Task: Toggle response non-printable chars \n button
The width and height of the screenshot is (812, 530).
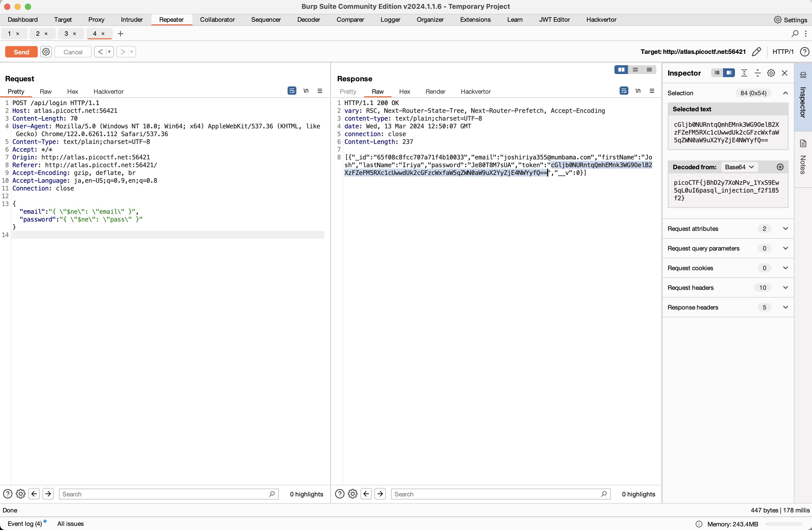Action: [638, 91]
